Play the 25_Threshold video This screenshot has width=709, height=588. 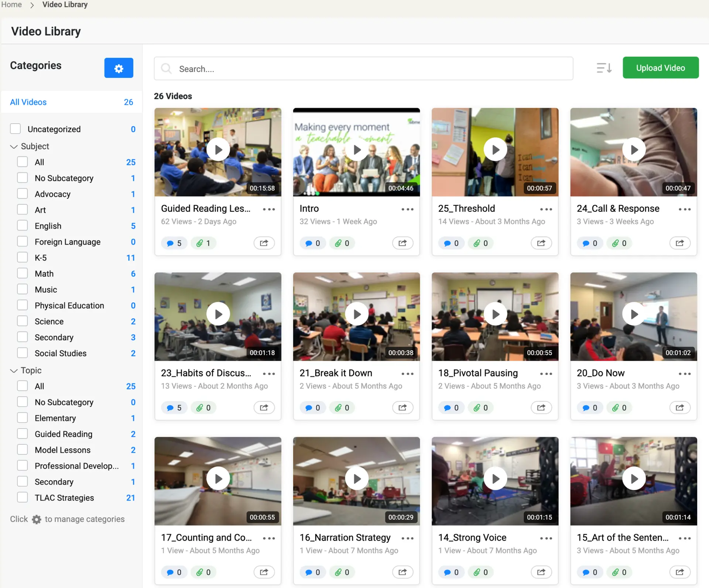coord(495,149)
